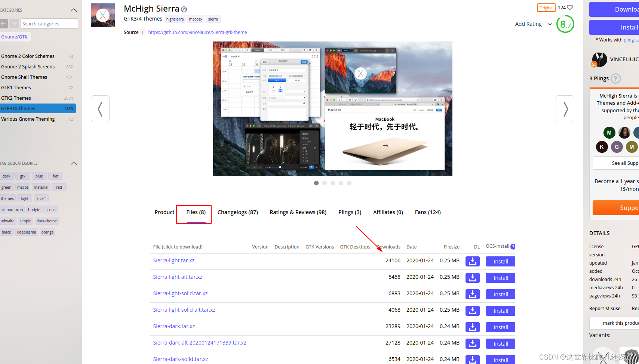Open the Product tab

165,212
